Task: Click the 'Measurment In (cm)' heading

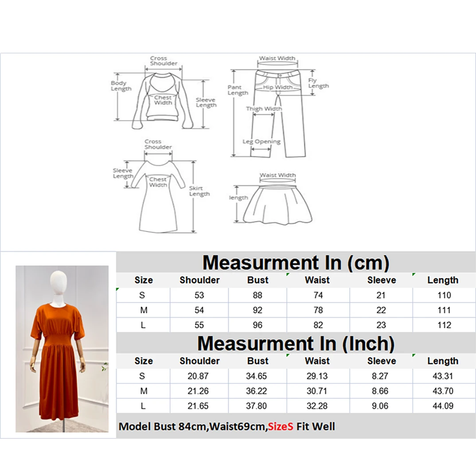Action: [x=296, y=262]
